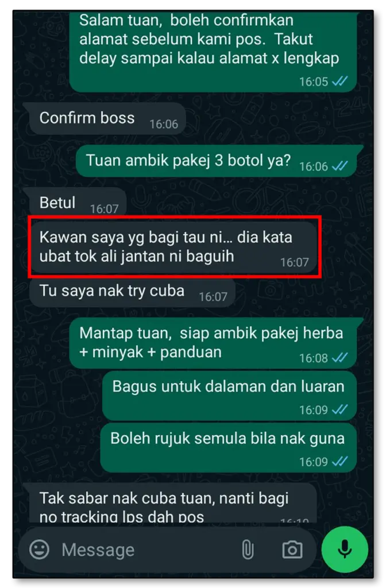Screen dimensions: 386x588
Task: Tap the green microphone voice button
Action: point(345,550)
